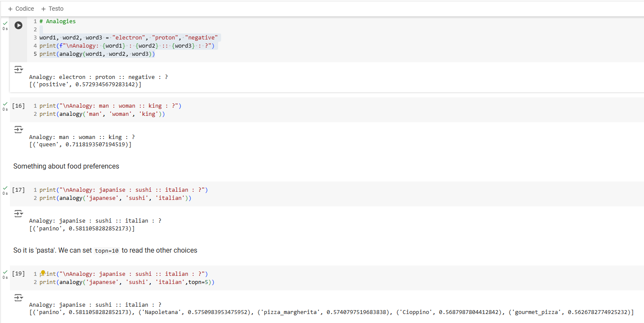The image size is (644, 323).
Task: Select the "So it is 'pasta'" text cell
Action: [x=105, y=251]
